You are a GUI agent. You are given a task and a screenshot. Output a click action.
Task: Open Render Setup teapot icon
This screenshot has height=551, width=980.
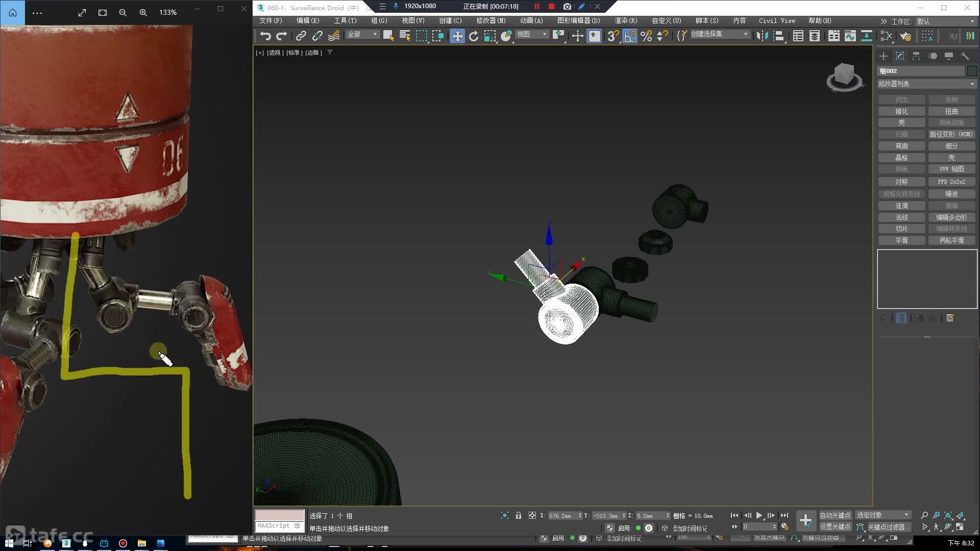pyautogui.click(x=905, y=36)
